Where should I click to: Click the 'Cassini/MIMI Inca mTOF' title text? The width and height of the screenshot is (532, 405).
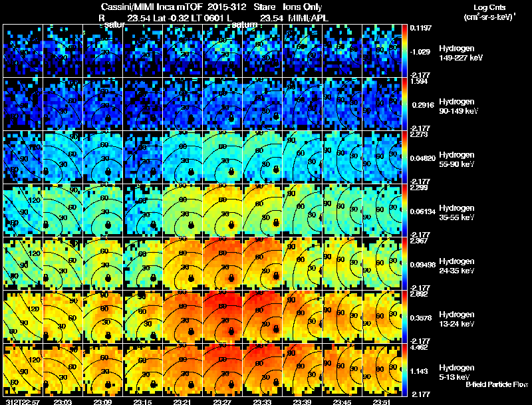(x=152, y=7)
